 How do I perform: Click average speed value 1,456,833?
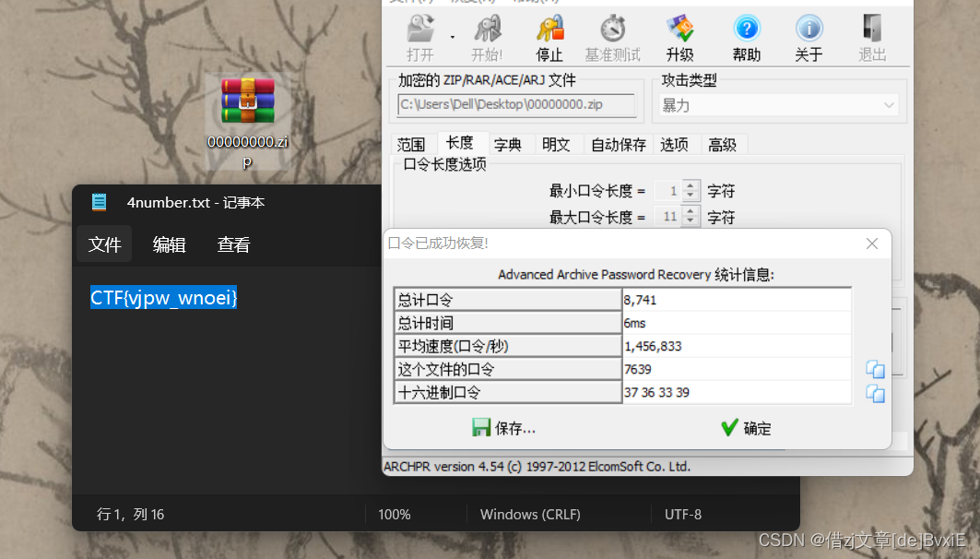653,347
